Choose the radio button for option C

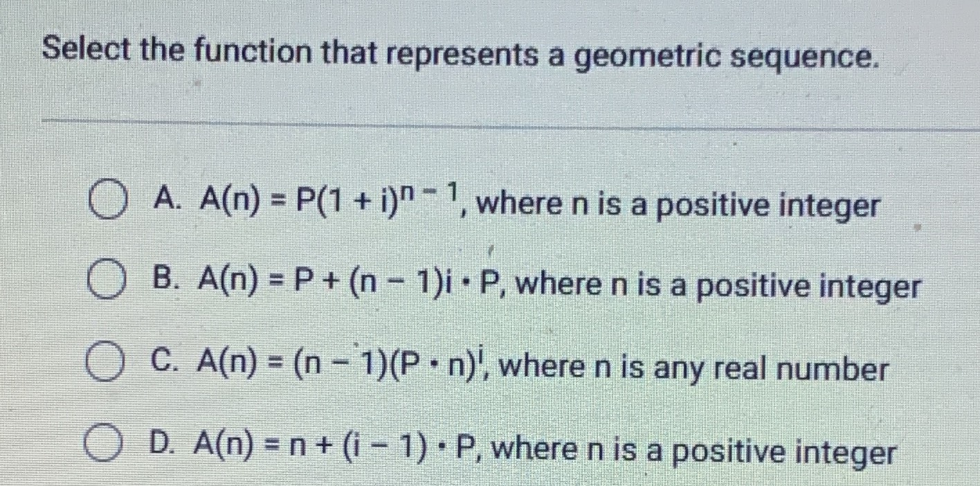point(106,367)
